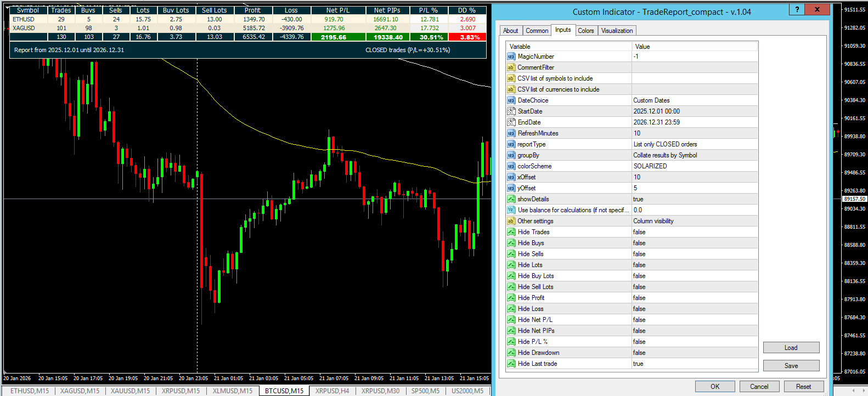Open colorScheme SOLARIZED dropdown value
868x396 pixels.
[695, 166]
